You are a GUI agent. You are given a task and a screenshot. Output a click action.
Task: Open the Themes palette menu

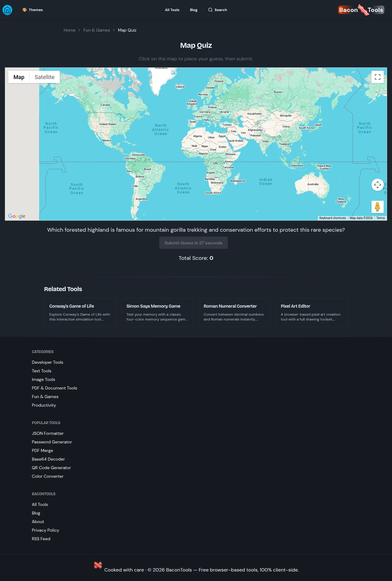point(32,10)
